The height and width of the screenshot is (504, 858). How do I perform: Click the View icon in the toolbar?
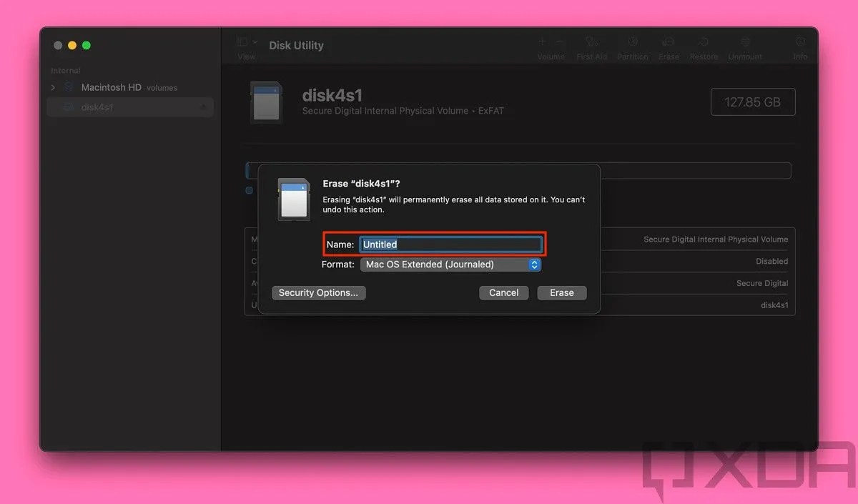point(241,41)
